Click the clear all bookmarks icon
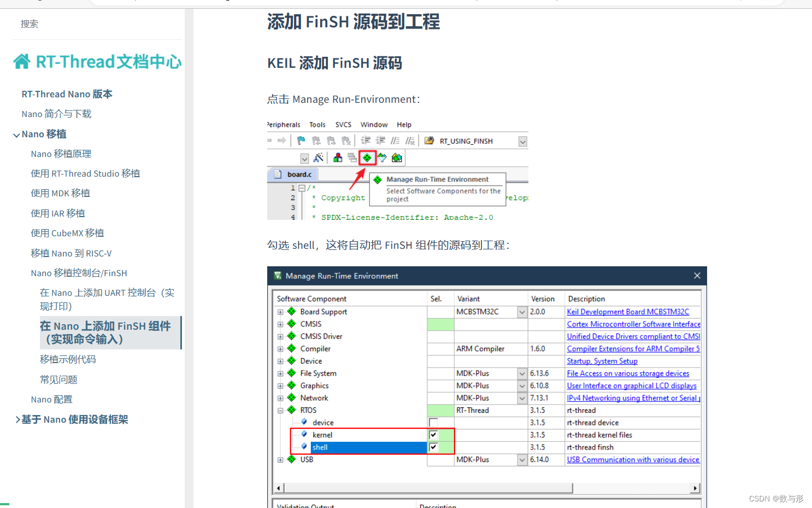This screenshot has height=508, width=812. pos(346,141)
